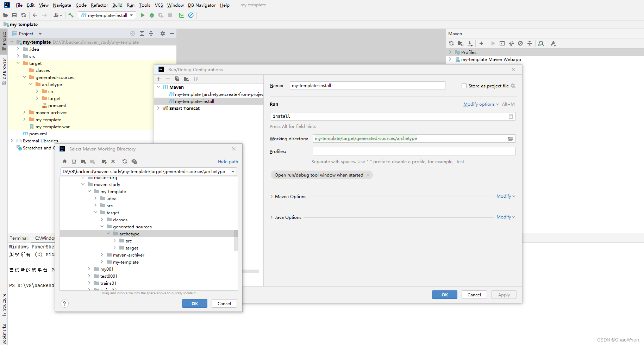Screen dimensions: 644x345
Task: Click the Run command field containing install
Action: (393, 116)
